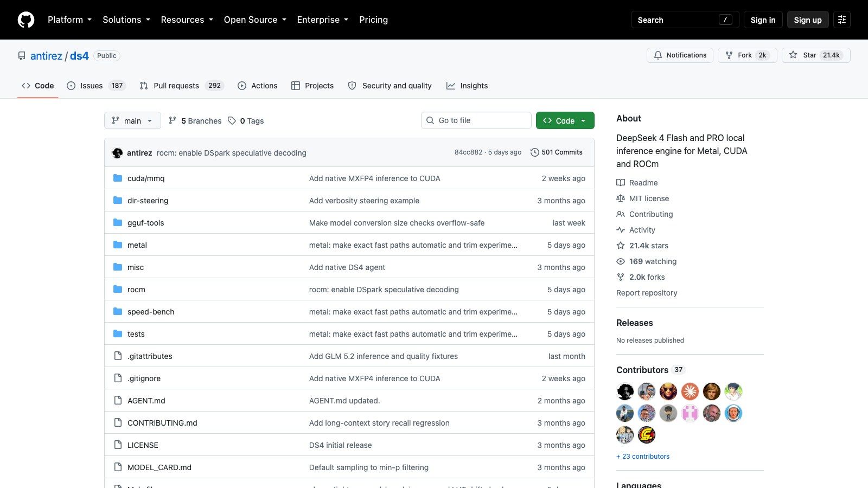Go to the GitHub homepage logo
868x488 pixels.
26,20
